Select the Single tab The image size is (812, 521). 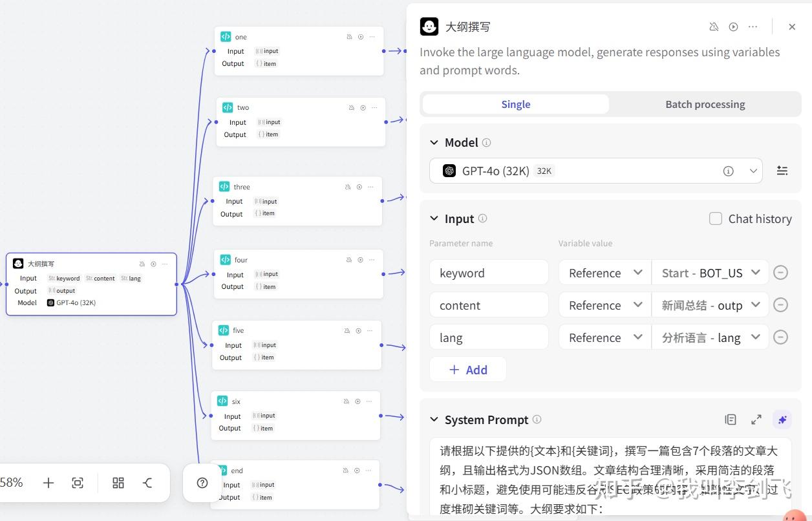point(515,104)
